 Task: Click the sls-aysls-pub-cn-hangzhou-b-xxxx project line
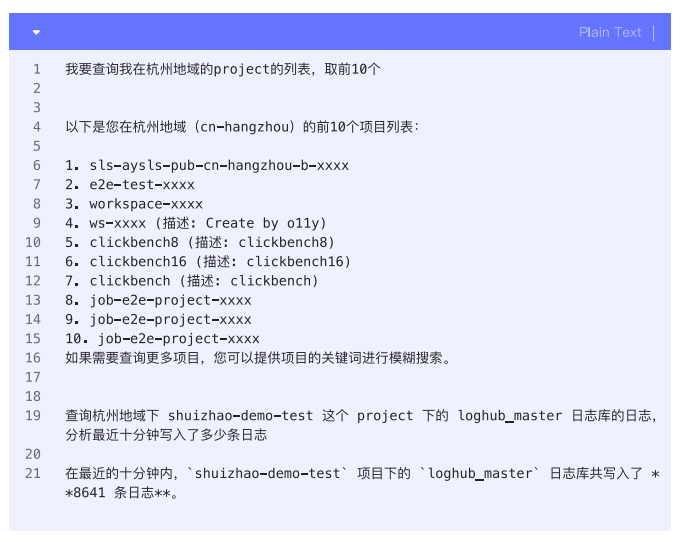click(x=207, y=165)
